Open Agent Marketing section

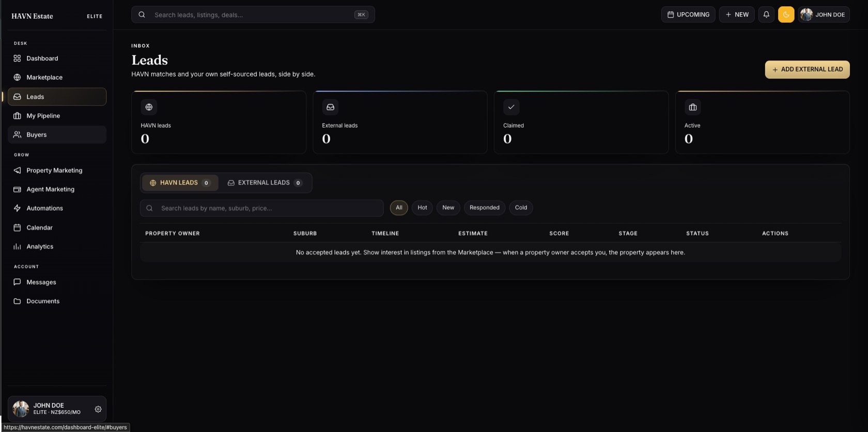point(57,190)
